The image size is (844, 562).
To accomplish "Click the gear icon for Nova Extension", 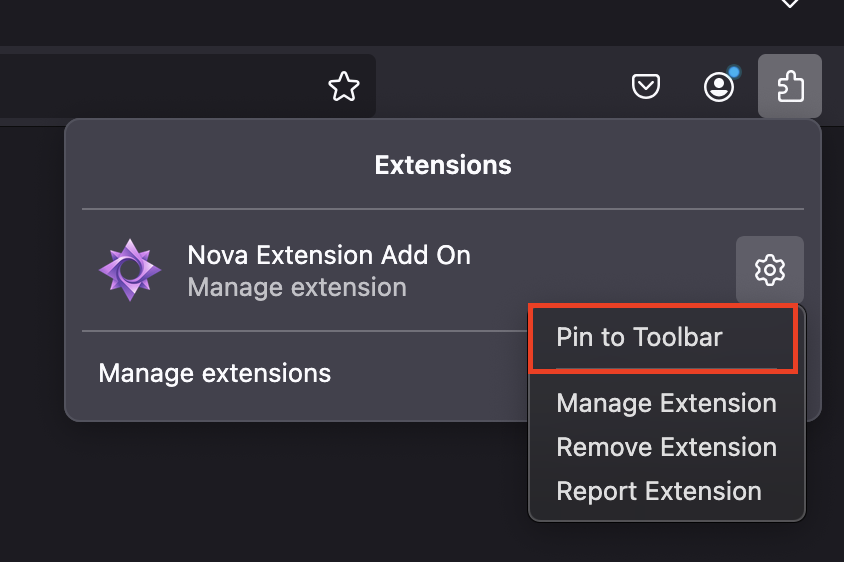I will point(769,270).
